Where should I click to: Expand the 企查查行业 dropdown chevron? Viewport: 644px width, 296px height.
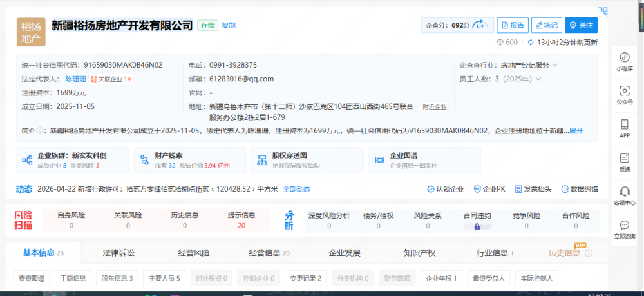coord(555,65)
